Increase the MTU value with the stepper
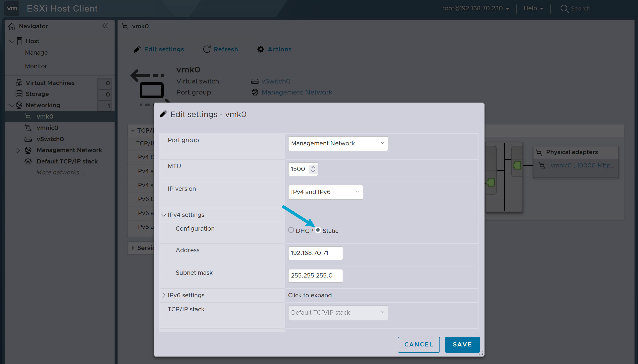The image size is (638, 364). pyautogui.click(x=313, y=167)
